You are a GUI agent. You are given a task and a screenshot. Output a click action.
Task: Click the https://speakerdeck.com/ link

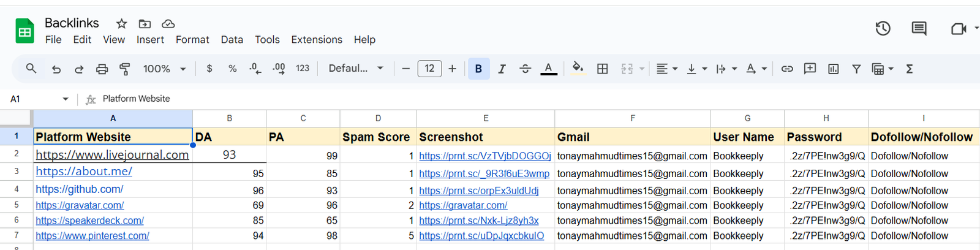(89, 221)
